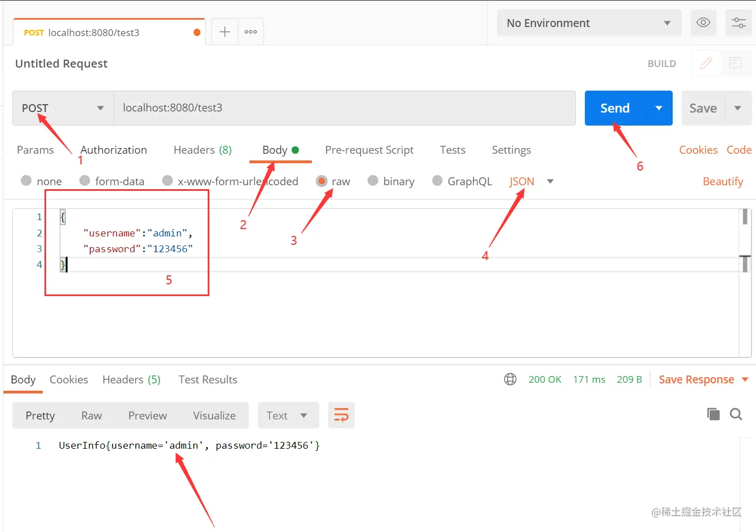
Task: Click the BUILD mode button
Action: pyautogui.click(x=662, y=64)
